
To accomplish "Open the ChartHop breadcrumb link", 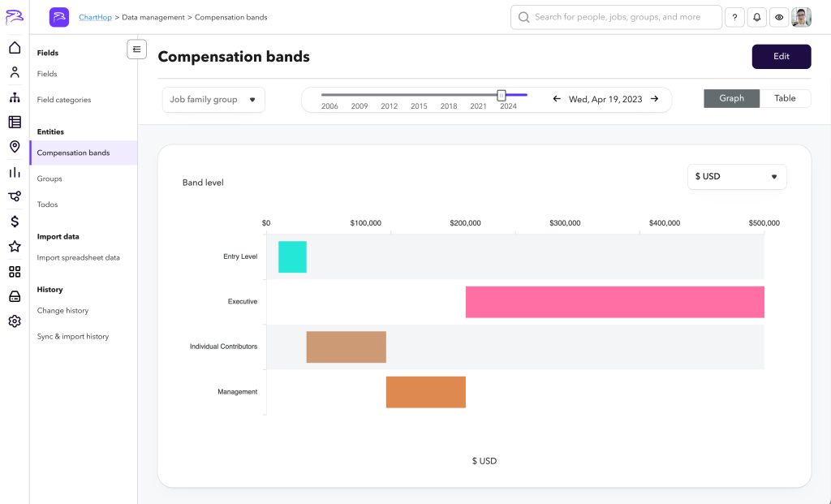I will [x=96, y=17].
